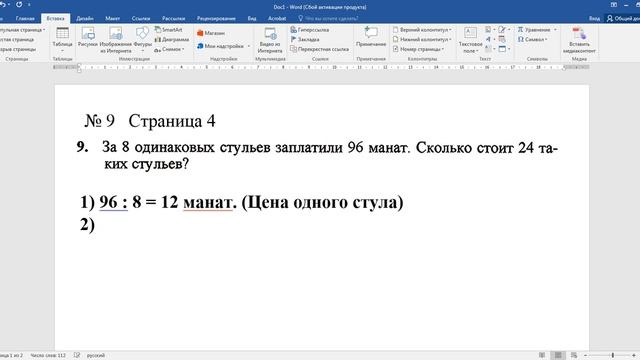Select the Вставка (Insert) tab

point(55,18)
